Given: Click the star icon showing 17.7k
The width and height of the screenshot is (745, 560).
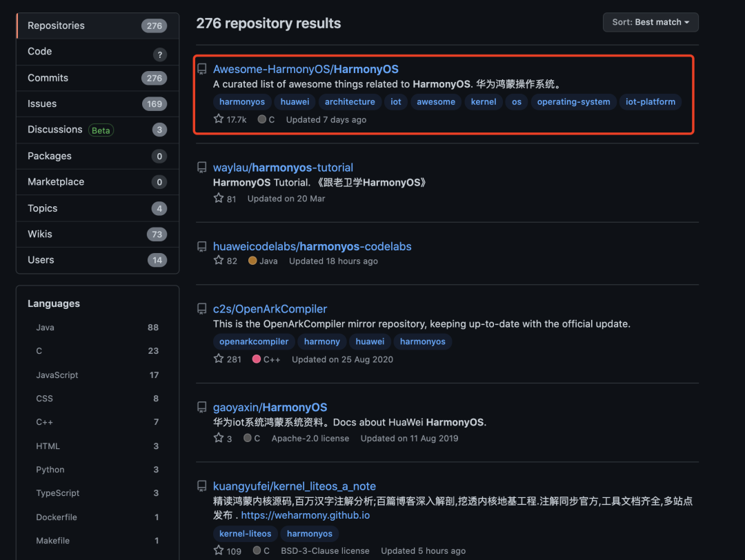Looking at the screenshot, I should pos(219,119).
